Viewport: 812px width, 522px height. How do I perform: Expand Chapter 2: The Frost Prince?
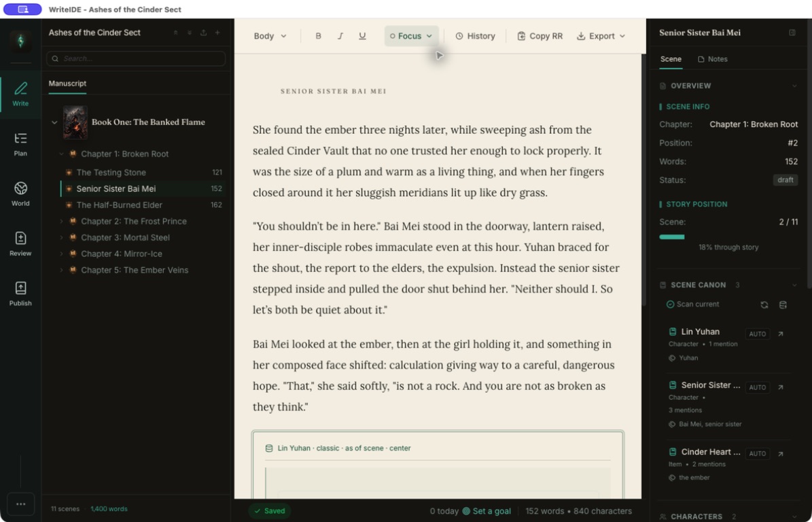(61, 221)
